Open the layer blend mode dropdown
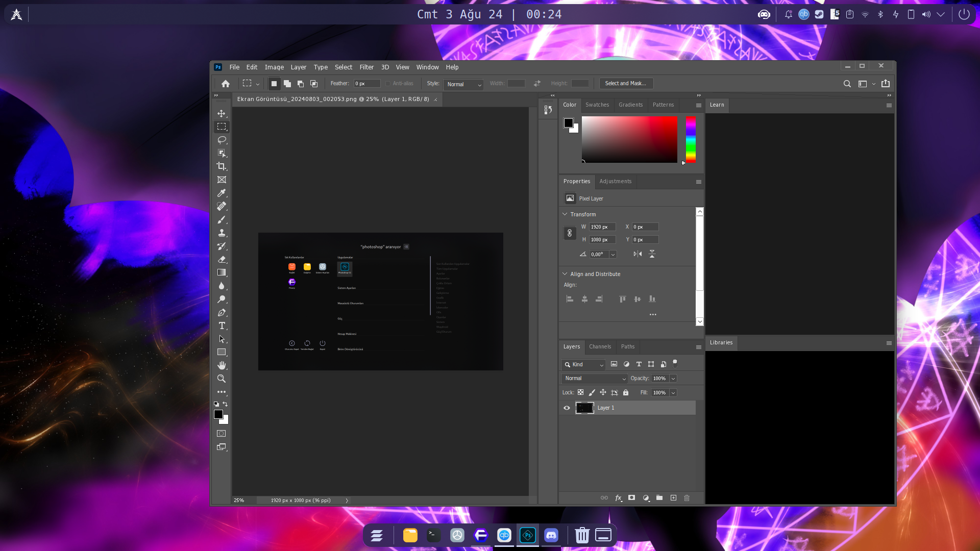The width and height of the screenshot is (980, 551). point(594,379)
